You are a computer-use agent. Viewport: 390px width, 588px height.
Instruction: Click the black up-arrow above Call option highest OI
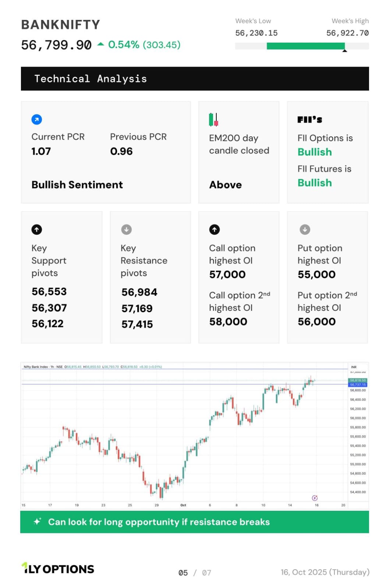pyautogui.click(x=214, y=229)
